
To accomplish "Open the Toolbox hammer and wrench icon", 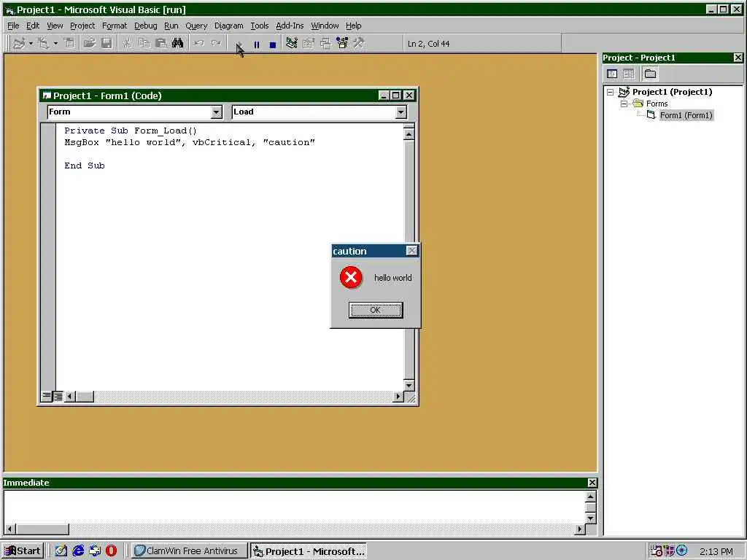I will [359, 43].
